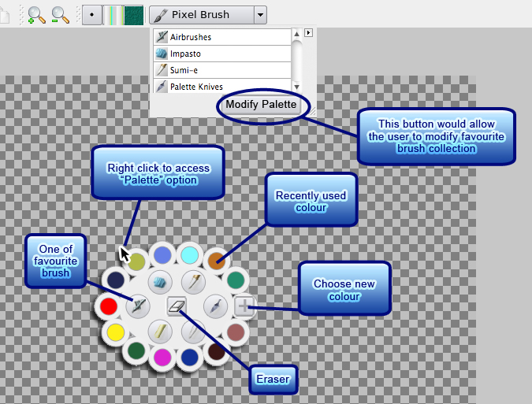Image resolution: width=532 pixels, height=404 pixels.
Task: Select the cyan colour swatch
Action: (188, 254)
